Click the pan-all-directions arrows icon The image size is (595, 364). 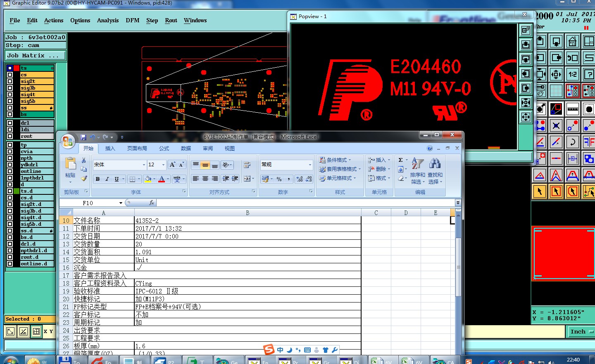[x=556, y=74]
